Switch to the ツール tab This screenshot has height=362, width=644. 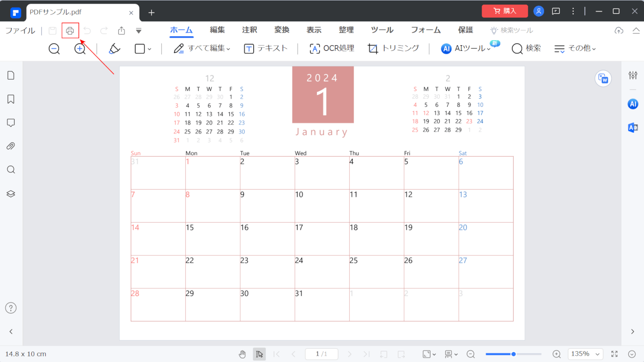coord(382,30)
